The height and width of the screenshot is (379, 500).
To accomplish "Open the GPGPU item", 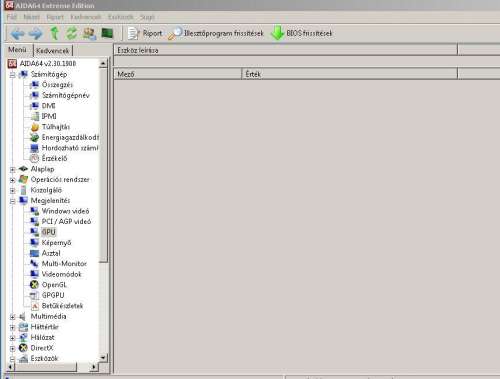I will tap(53, 295).
